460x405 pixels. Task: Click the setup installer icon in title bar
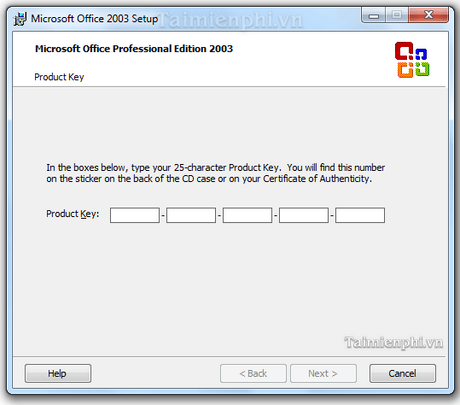pyautogui.click(x=20, y=19)
